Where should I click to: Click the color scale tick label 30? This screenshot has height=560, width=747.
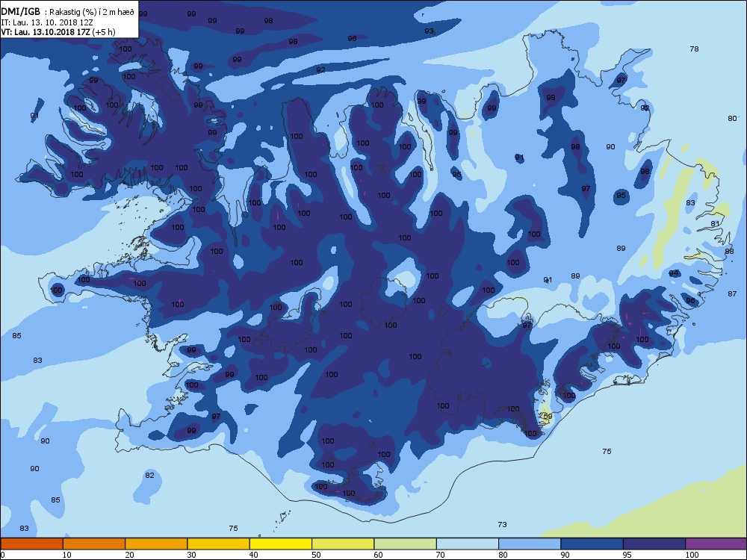coord(191,555)
